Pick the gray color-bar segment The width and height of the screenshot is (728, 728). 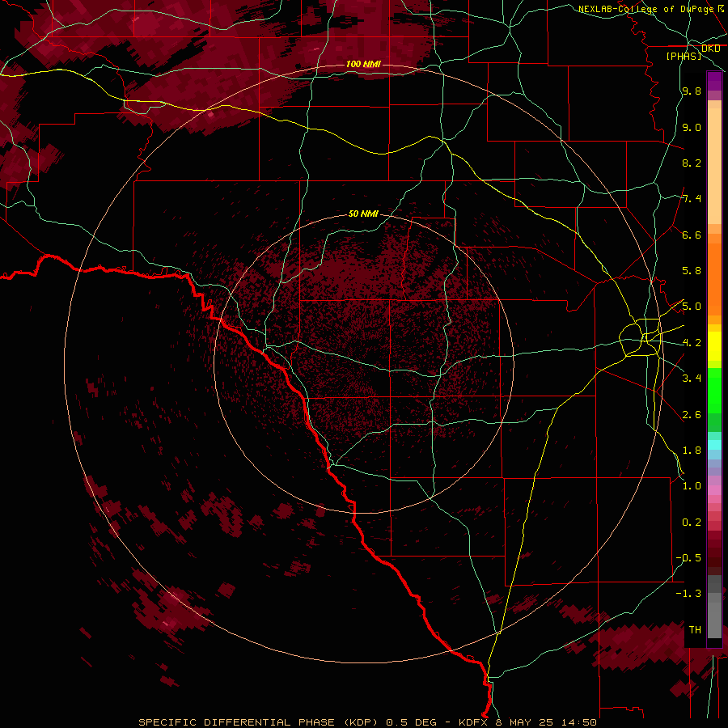(x=714, y=616)
